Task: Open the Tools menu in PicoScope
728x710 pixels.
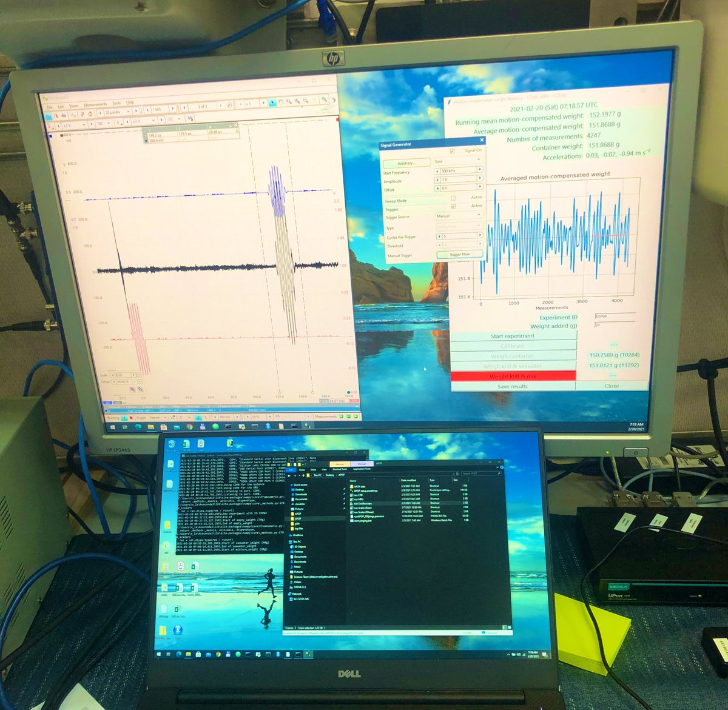Action: [116, 103]
